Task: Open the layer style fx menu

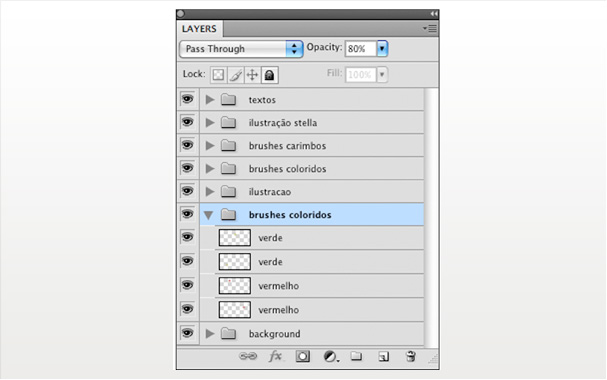Action: 275,356
